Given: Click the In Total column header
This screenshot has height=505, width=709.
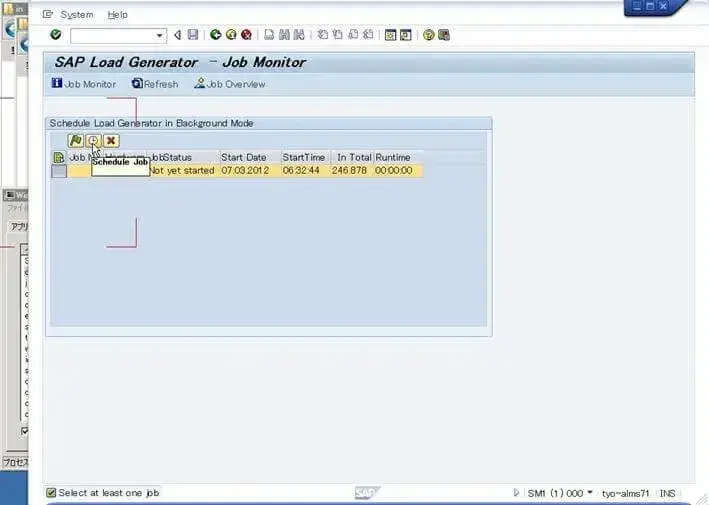Looking at the screenshot, I should [353, 157].
